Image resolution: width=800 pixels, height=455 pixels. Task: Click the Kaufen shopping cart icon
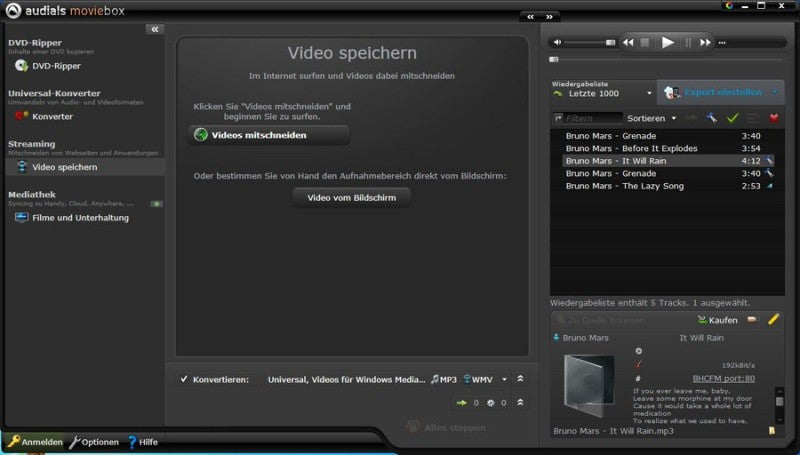pos(702,320)
